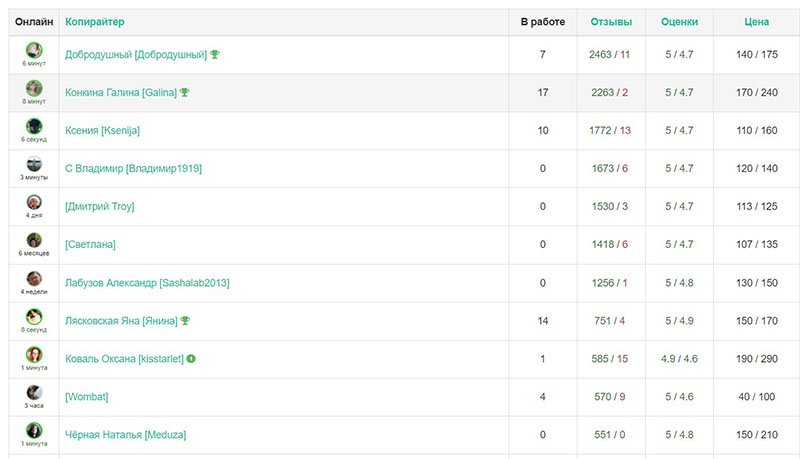View reviews 2463 / 11 of Добродушный

click(610, 55)
